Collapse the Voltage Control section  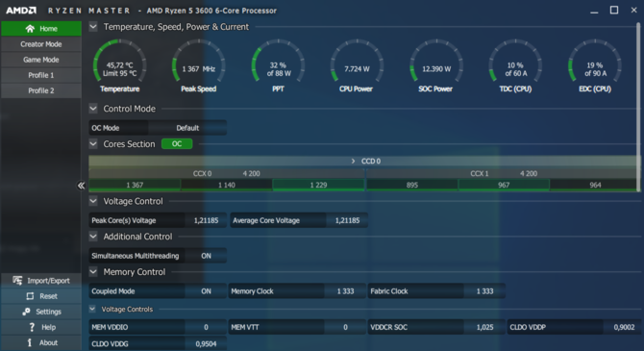[x=93, y=201]
